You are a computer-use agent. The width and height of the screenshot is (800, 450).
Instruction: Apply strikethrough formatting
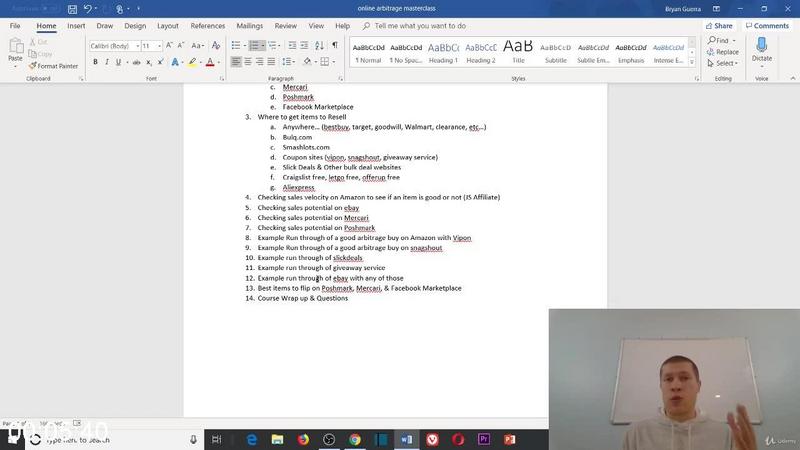click(136, 62)
